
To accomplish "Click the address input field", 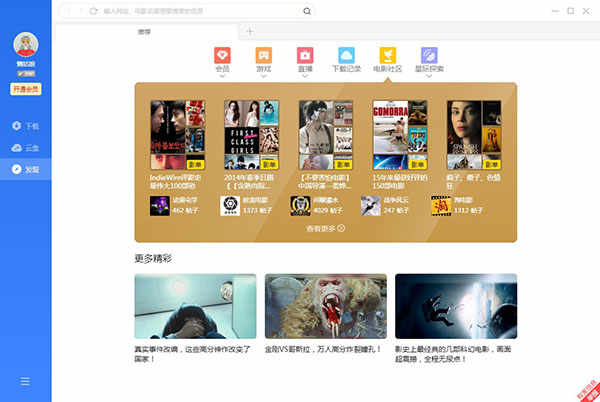I will pyautogui.click(x=201, y=11).
